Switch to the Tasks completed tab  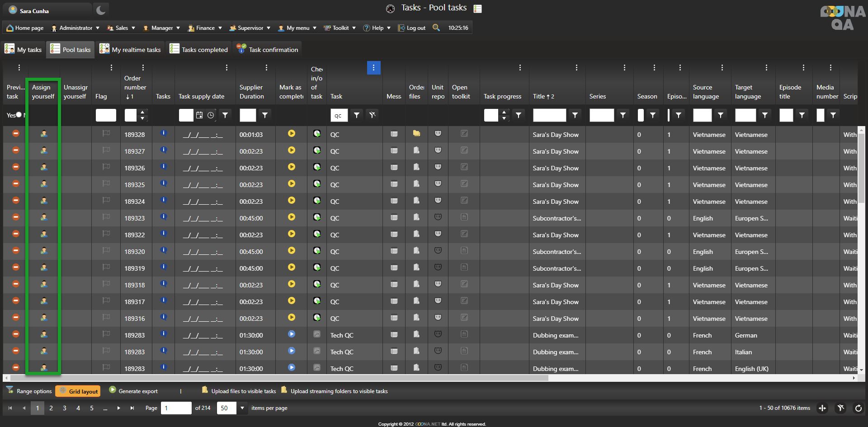coord(199,50)
